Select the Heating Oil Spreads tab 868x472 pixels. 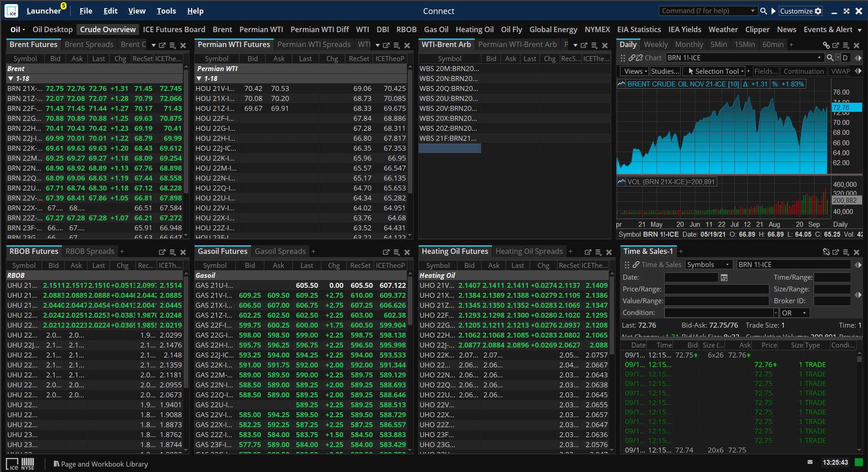tap(529, 251)
